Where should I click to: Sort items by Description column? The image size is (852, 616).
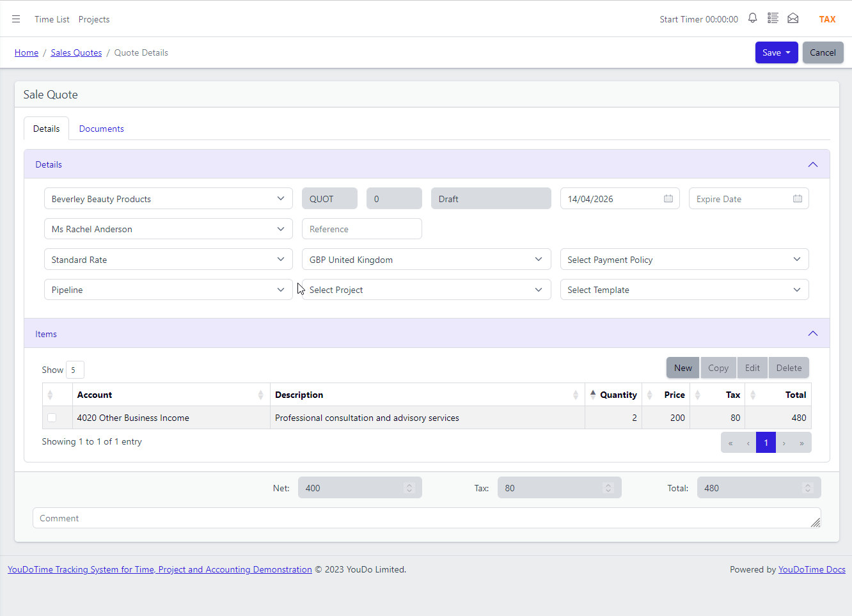[x=427, y=395]
